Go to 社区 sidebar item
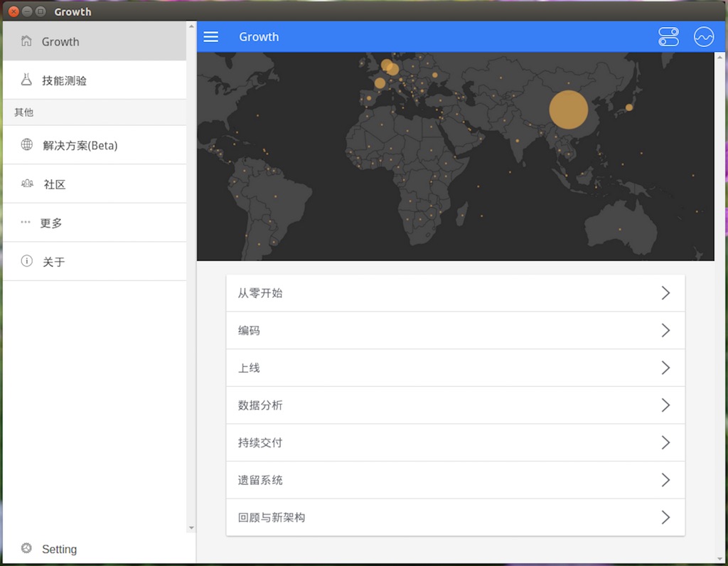Image resolution: width=728 pixels, height=566 pixels. pyautogui.click(x=95, y=184)
